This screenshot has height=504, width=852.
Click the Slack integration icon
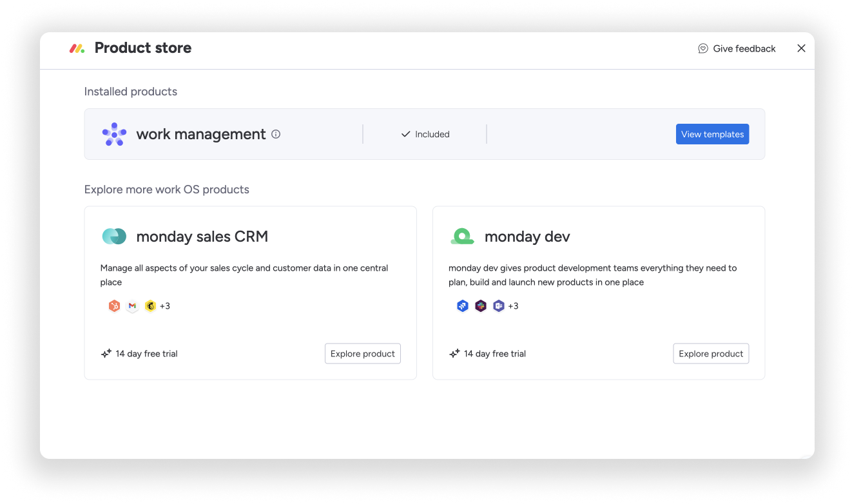[480, 306]
